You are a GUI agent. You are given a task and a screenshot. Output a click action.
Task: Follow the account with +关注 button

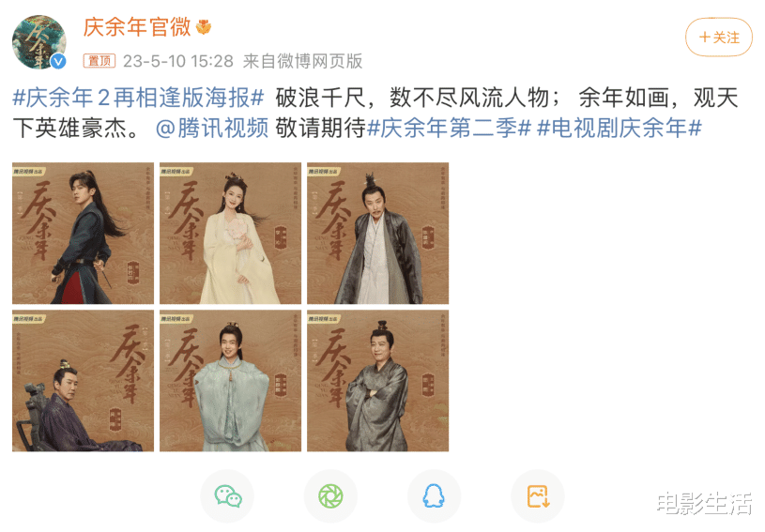pos(719,37)
